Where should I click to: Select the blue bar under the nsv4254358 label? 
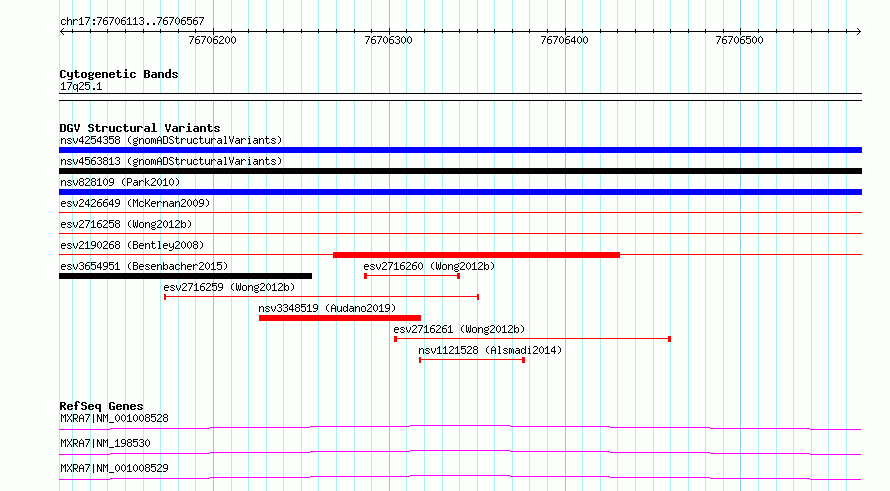[x=460, y=150]
